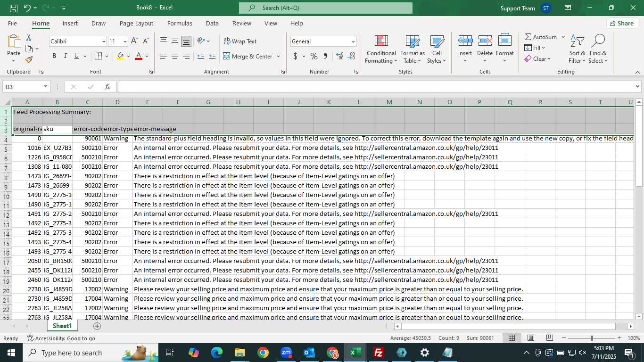The width and height of the screenshot is (644, 362).
Task: Expand Merge & Center dropdown arrow
Action: pos(279,56)
